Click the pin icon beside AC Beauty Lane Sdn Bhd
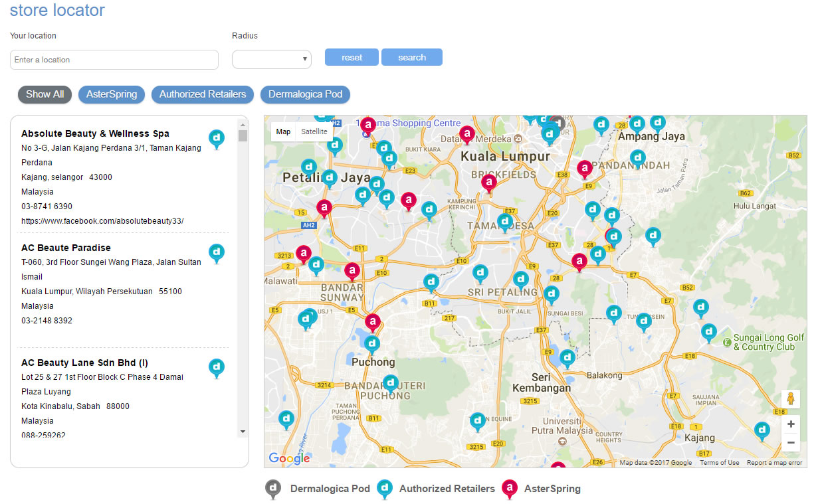Screen dimensions: 818x504 pyautogui.click(x=217, y=369)
